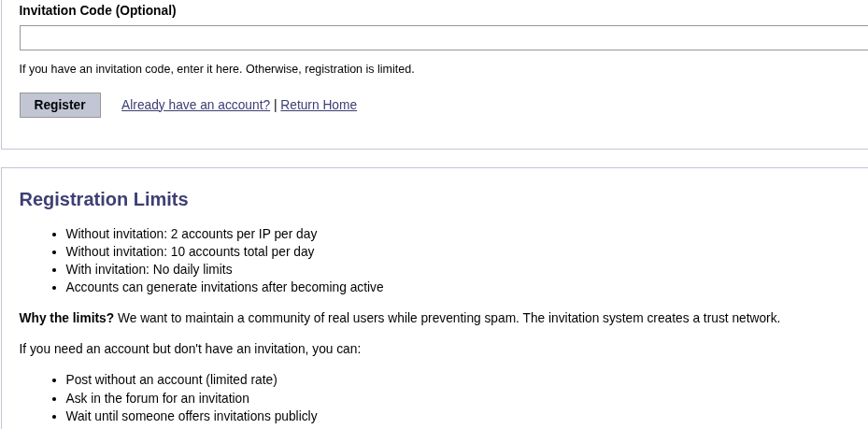This screenshot has height=429, width=868.
Task: Click the "With invitation: No daily limits" item
Action: [x=149, y=269]
